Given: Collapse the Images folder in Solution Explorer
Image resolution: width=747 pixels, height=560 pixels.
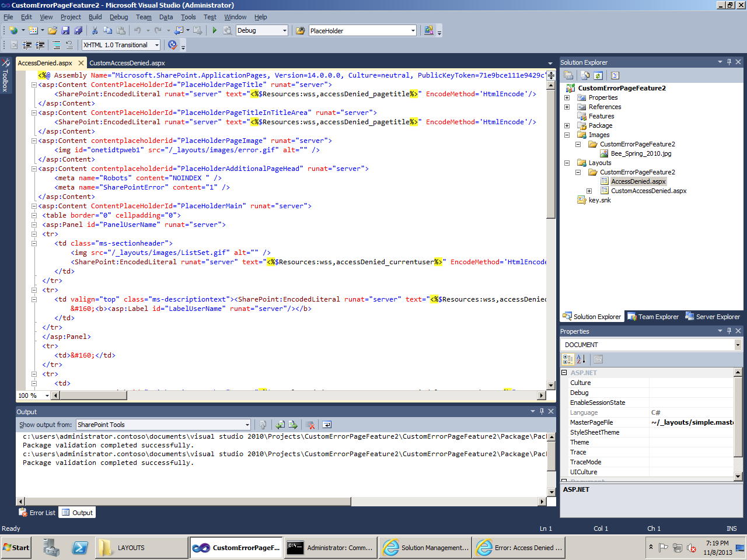Looking at the screenshot, I should 567,135.
